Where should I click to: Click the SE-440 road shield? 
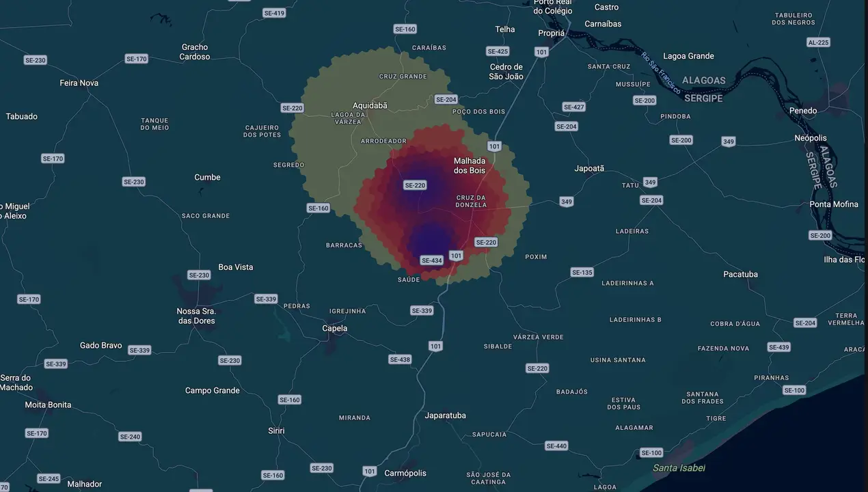click(556, 446)
